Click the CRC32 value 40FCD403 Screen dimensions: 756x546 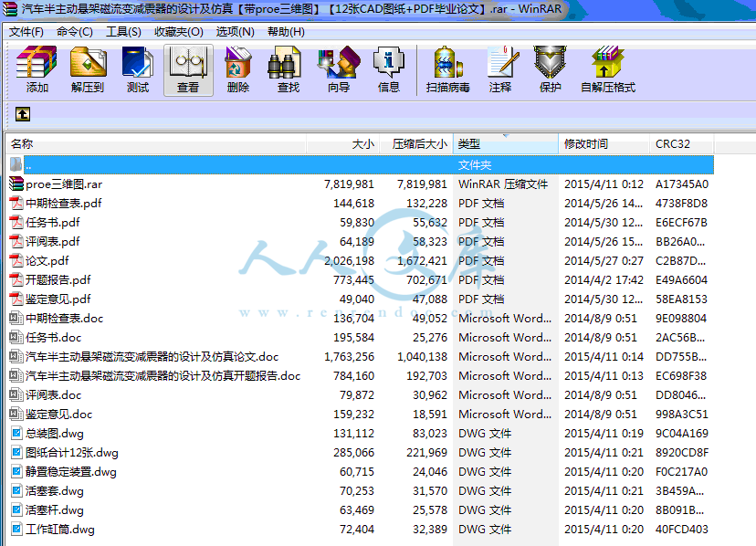(x=682, y=530)
